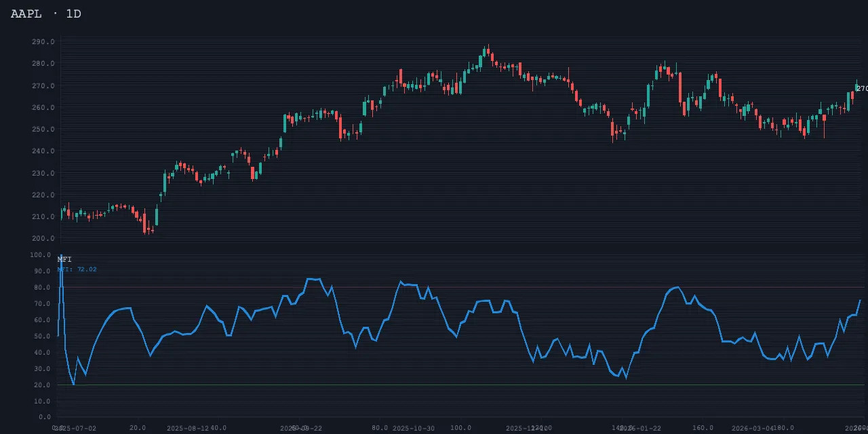Click the MFI line's initial spike at 100

tap(61, 258)
